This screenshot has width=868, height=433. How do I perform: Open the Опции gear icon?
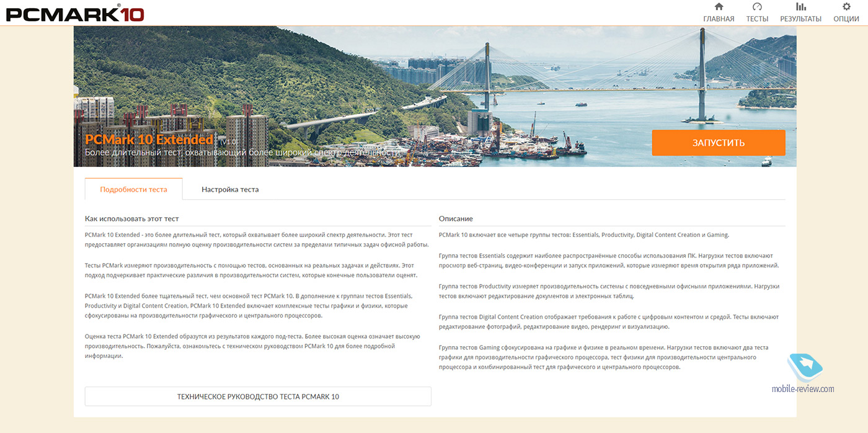(846, 7)
